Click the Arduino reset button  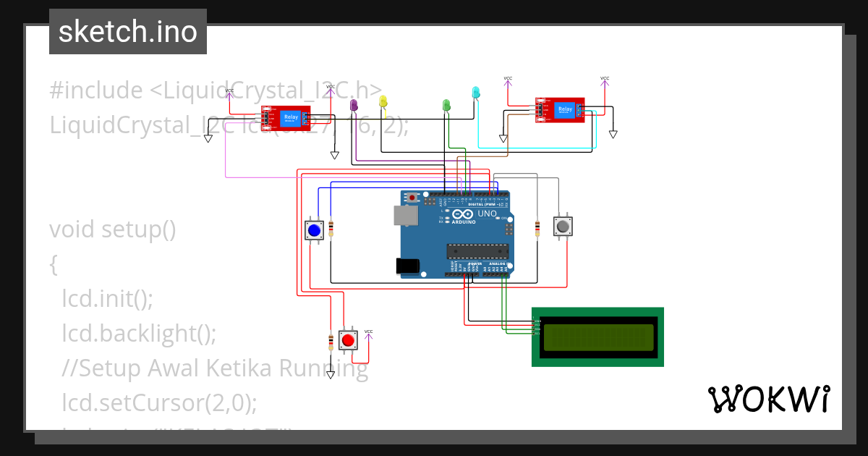coord(412,197)
